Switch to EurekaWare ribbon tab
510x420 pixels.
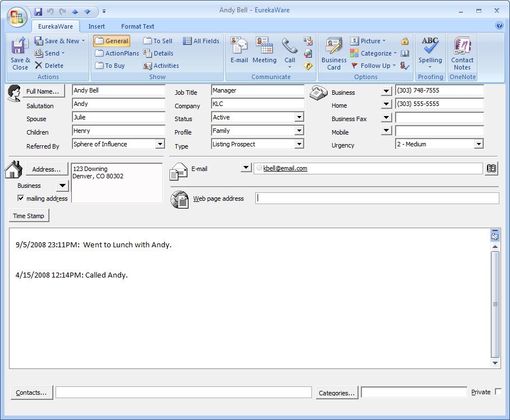click(56, 26)
